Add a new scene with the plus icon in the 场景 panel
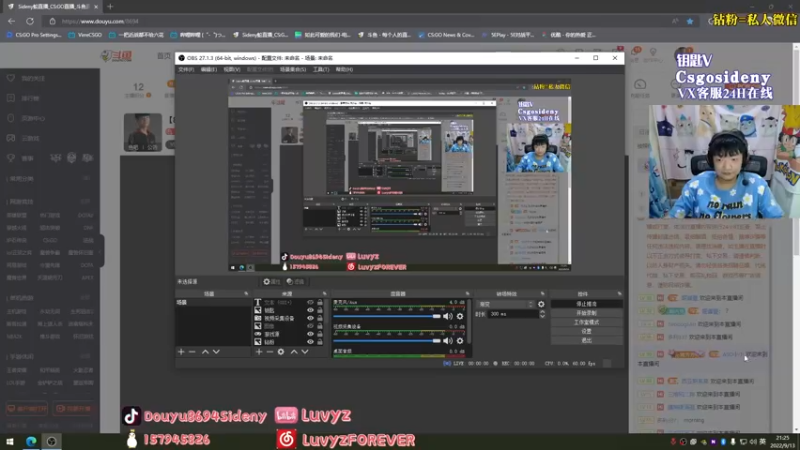This screenshot has width=800, height=450. pos(181,352)
